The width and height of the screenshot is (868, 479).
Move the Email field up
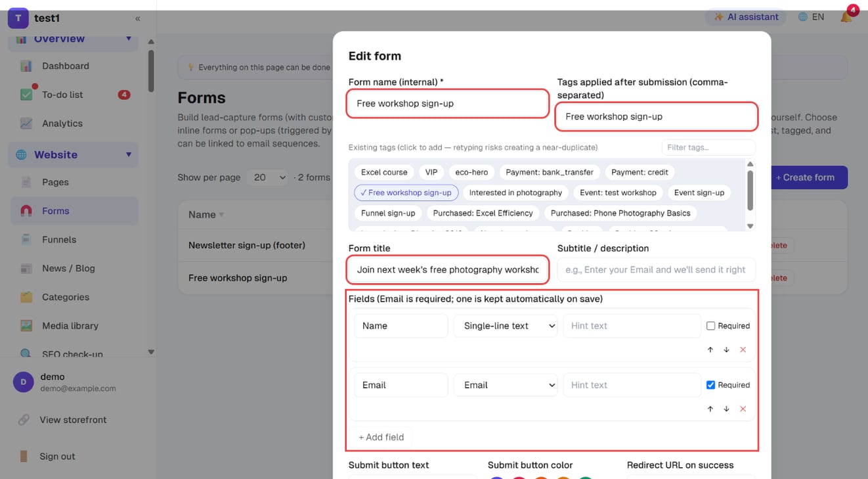710,409
